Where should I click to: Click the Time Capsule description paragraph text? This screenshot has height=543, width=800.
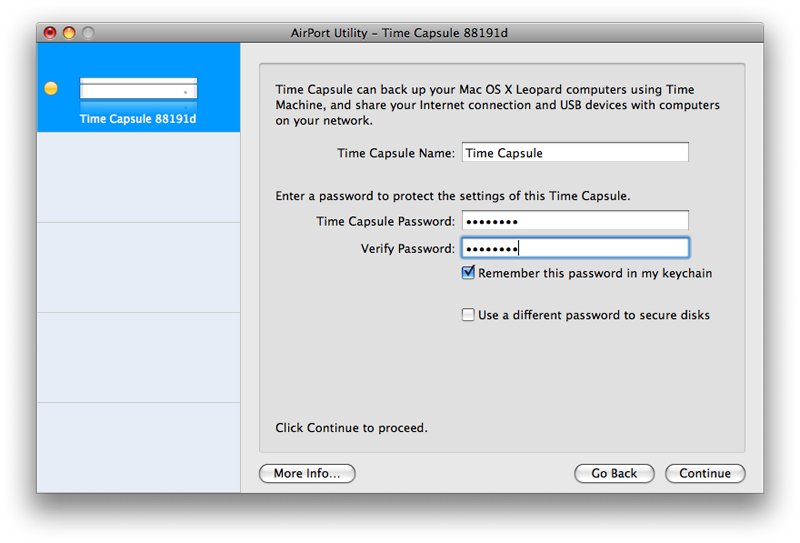pos(497,105)
